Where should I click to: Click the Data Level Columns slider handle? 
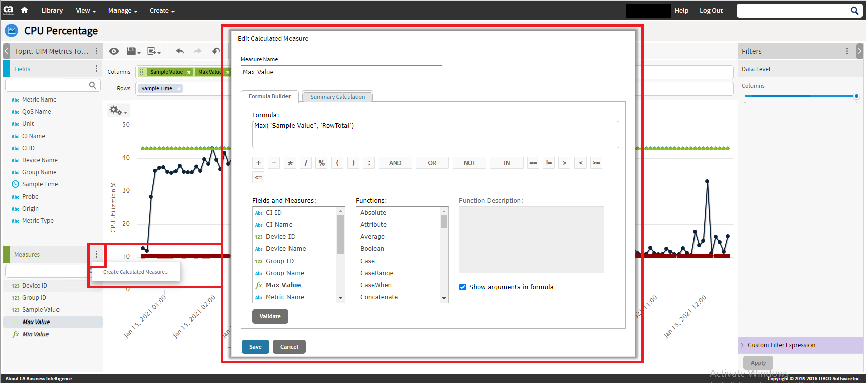[x=856, y=96]
